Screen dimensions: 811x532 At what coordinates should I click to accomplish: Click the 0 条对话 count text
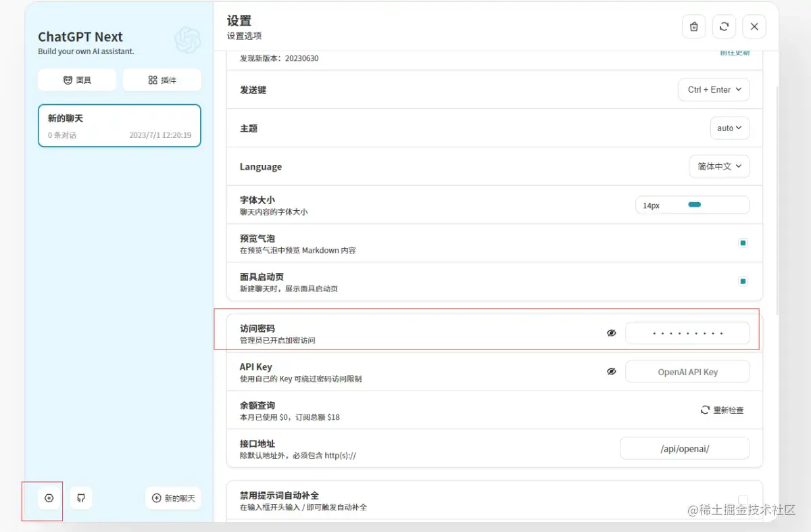(62, 135)
